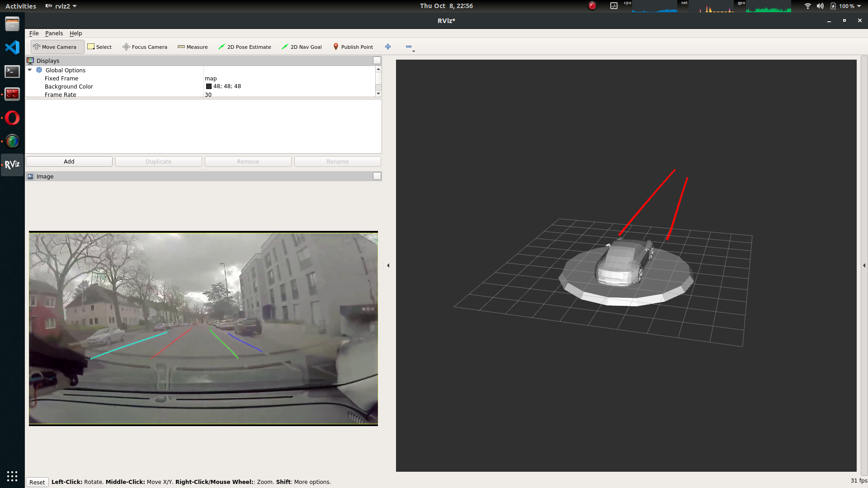The height and width of the screenshot is (488, 868).
Task: Select the Select tool in toolbar
Action: point(99,47)
